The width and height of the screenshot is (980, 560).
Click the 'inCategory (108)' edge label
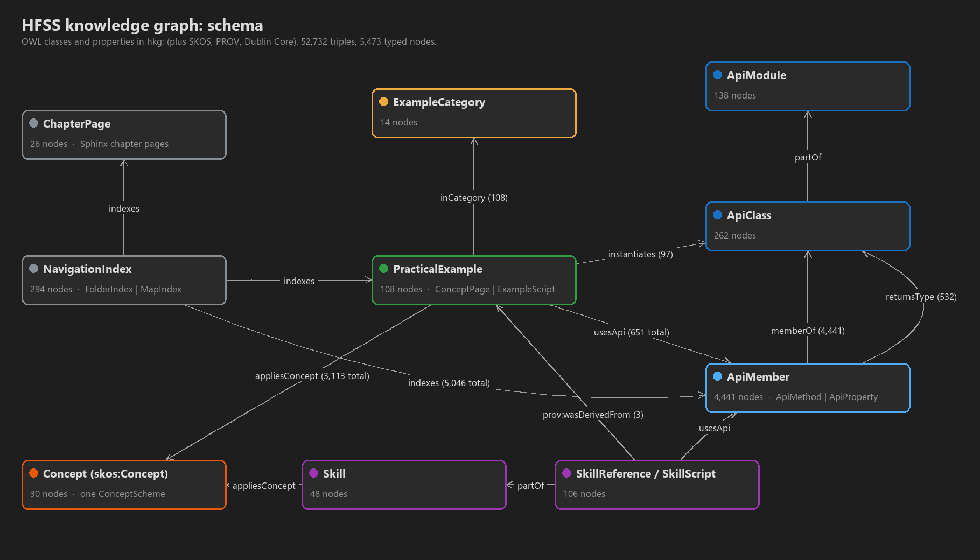[474, 198]
